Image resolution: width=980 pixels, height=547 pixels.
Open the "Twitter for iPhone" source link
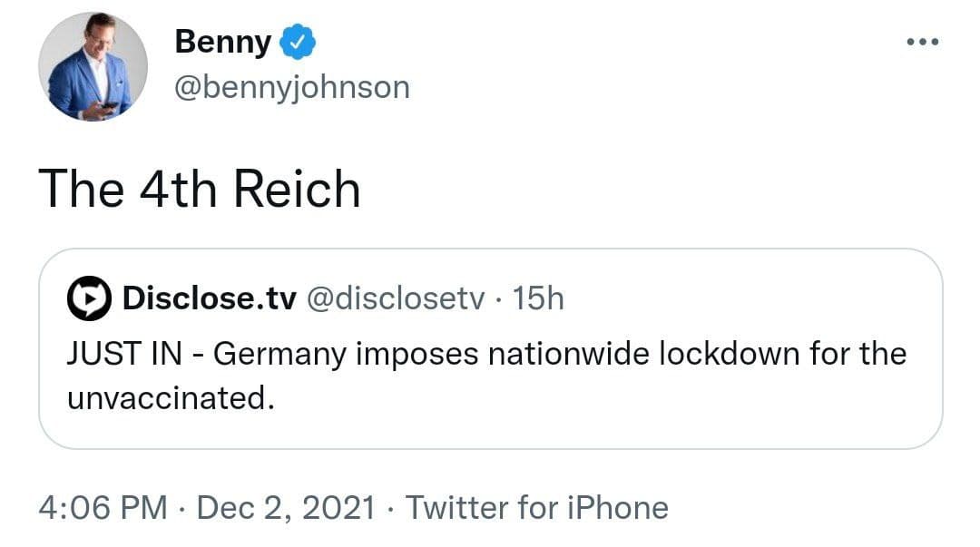(536, 508)
